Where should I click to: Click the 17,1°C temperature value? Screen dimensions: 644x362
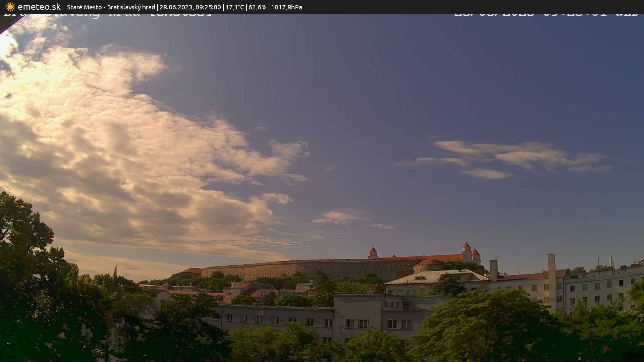click(x=235, y=7)
